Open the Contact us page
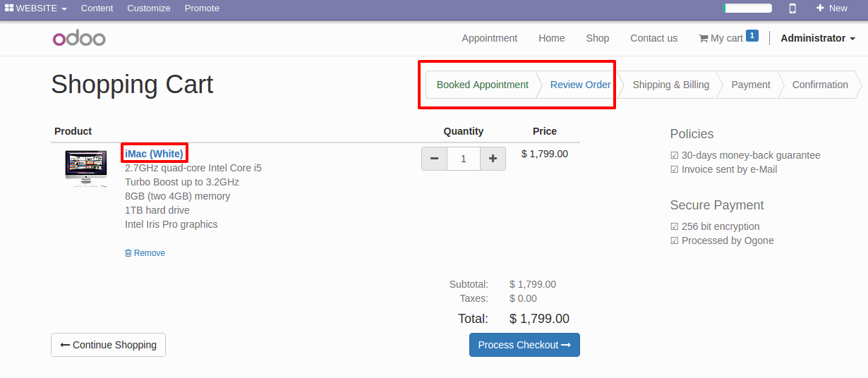This screenshot has width=868, height=378. (654, 38)
